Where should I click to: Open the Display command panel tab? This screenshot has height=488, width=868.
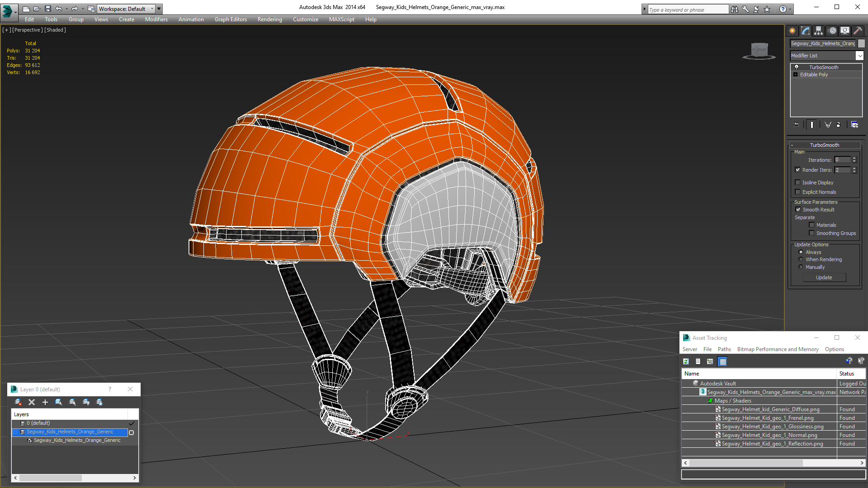point(844,31)
